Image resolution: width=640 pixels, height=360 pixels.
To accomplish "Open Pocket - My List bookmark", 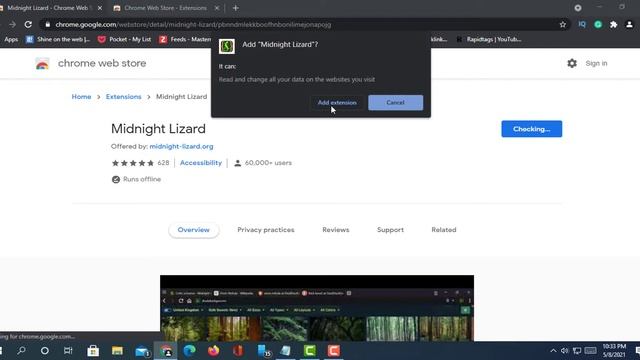I will [124, 39].
